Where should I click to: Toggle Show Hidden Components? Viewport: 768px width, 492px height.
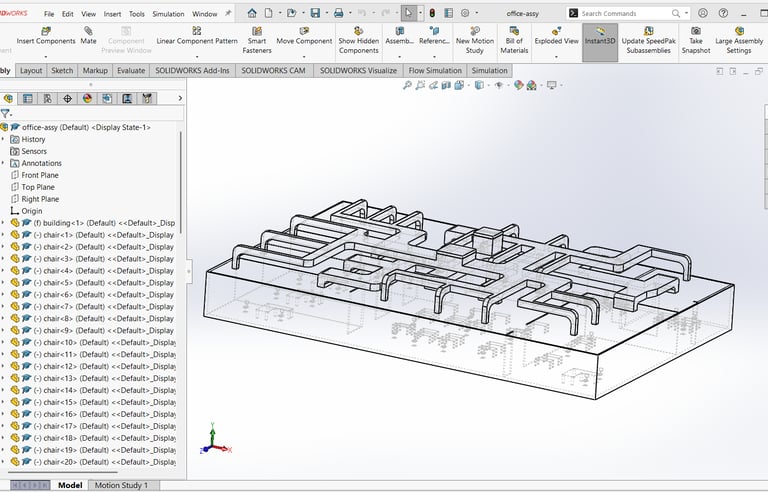coord(358,37)
